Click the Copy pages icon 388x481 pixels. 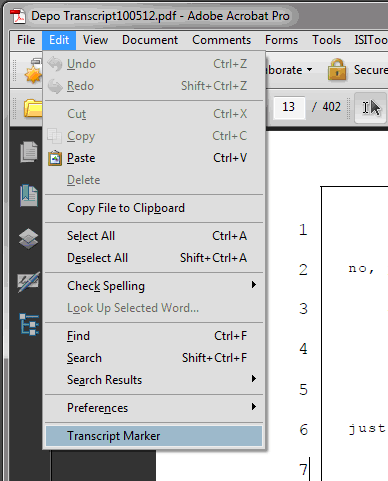[x=54, y=136]
